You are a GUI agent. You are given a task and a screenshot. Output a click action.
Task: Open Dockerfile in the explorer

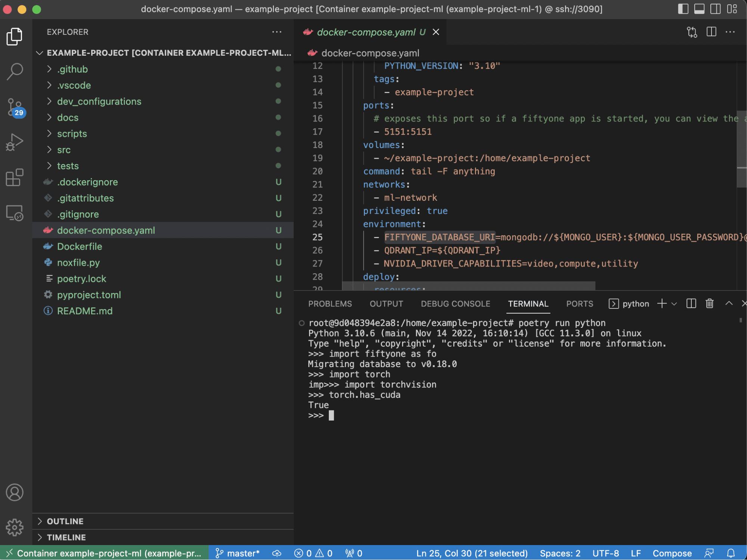[x=80, y=247]
